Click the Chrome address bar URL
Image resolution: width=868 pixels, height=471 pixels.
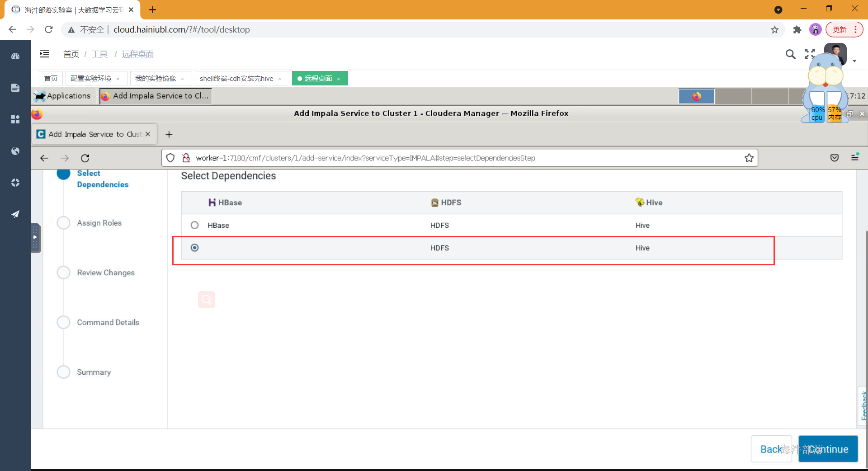181,29
